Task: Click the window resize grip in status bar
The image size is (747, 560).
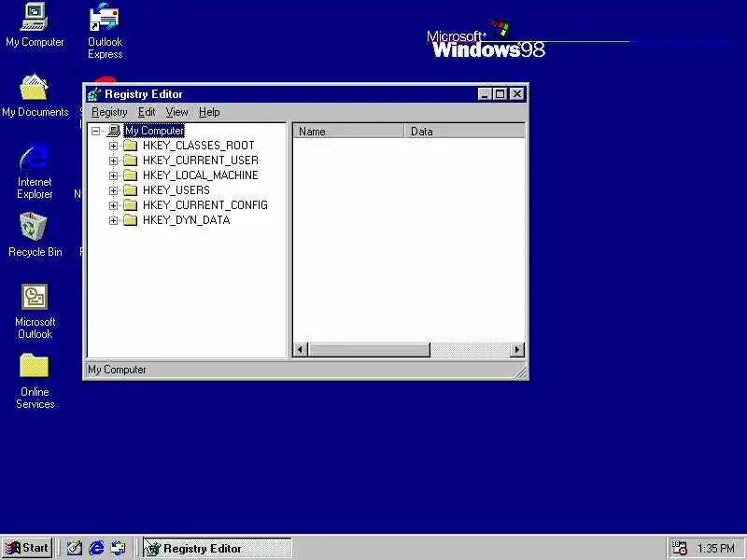Action: pos(521,372)
